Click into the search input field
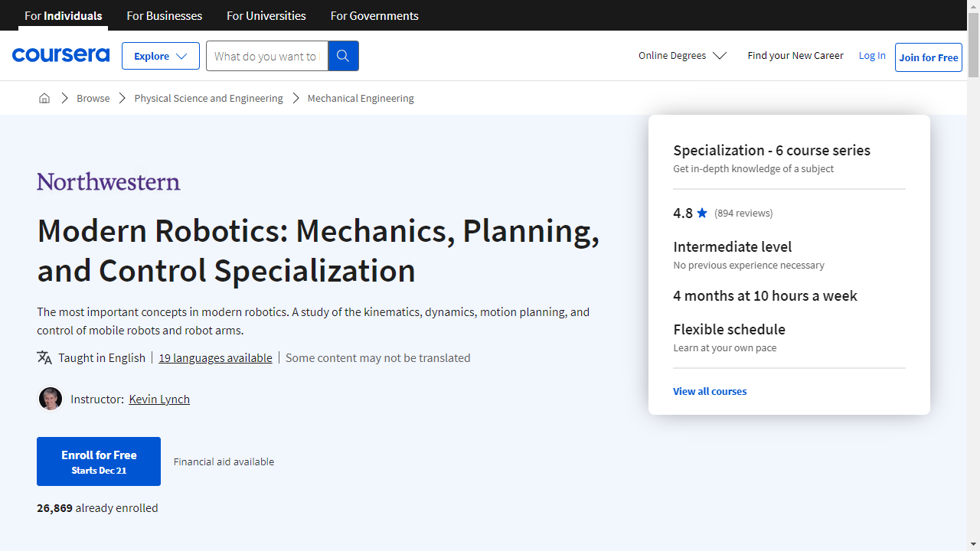This screenshot has height=551, width=980. [267, 56]
